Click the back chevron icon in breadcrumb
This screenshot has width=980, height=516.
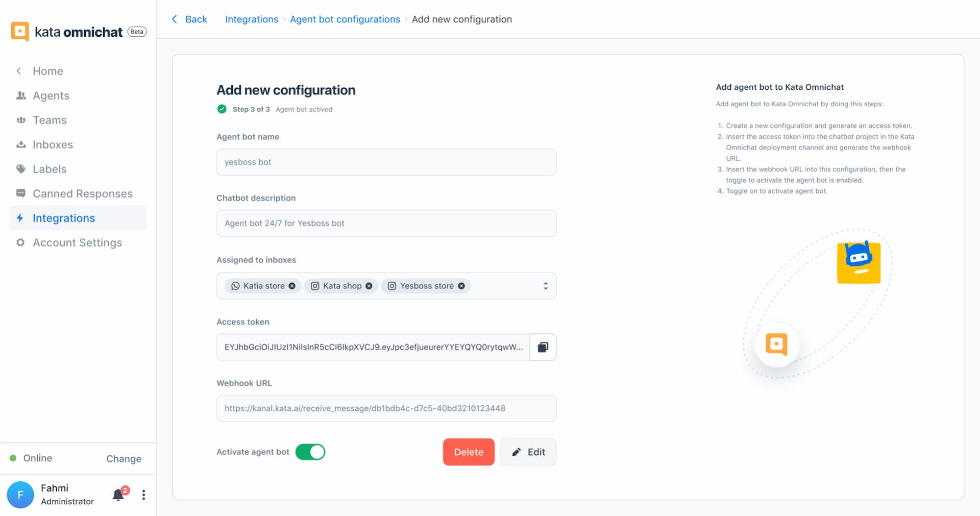175,19
